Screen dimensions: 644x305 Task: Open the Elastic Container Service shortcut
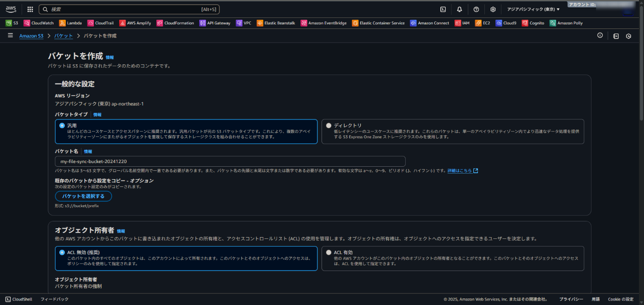pyautogui.click(x=379, y=23)
